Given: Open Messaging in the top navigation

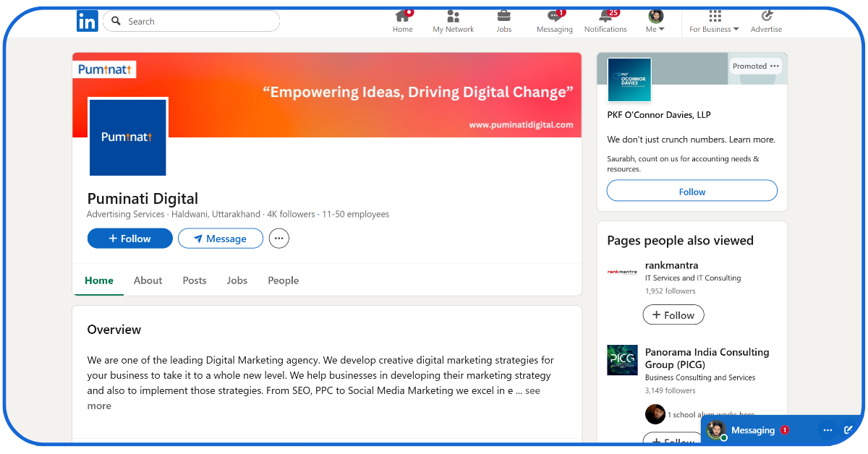Looking at the screenshot, I should [x=555, y=22].
